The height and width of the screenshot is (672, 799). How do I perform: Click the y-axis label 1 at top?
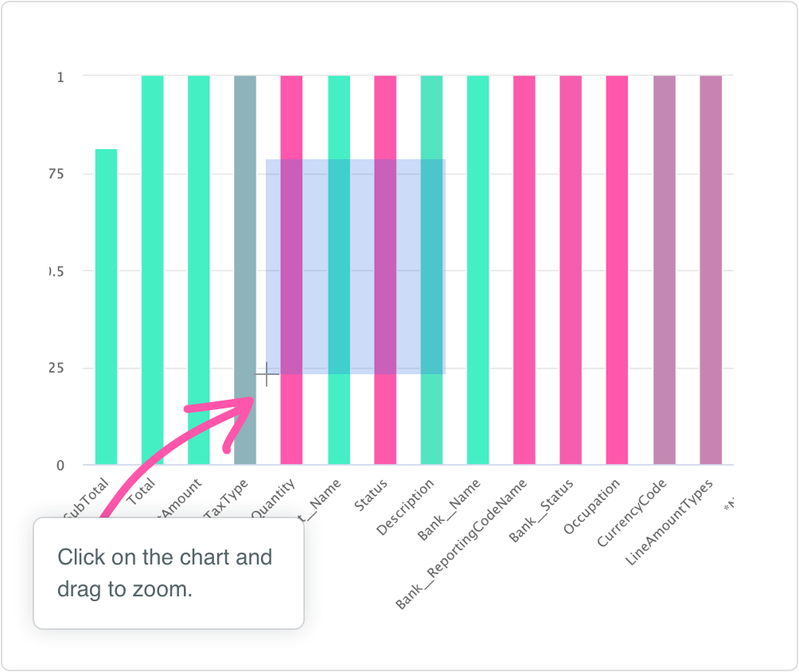pyautogui.click(x=60, y=77)
